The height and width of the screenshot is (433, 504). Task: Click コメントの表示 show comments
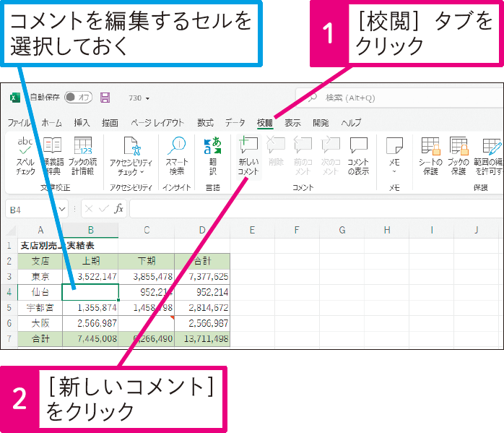click(x=358, y=156)
